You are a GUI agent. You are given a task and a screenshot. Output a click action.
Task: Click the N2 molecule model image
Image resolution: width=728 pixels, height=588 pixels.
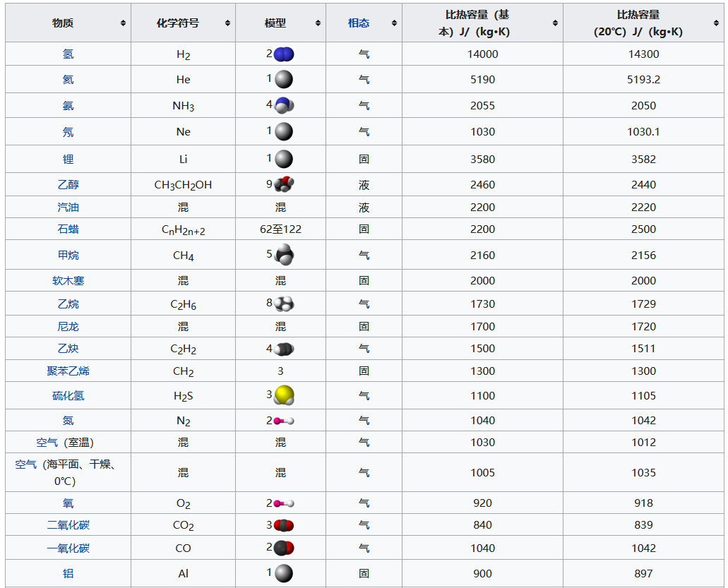point(284,421)
